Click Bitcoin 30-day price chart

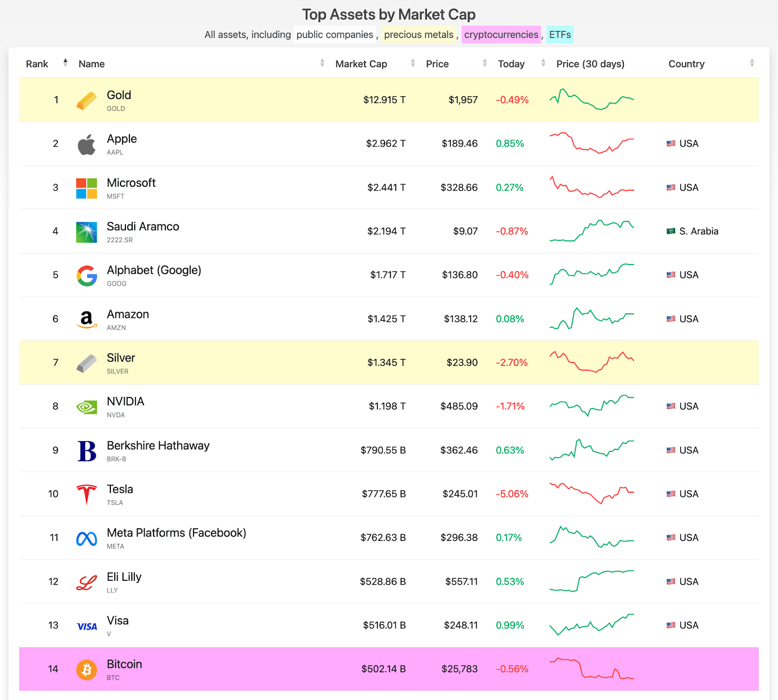pos(592,668)
